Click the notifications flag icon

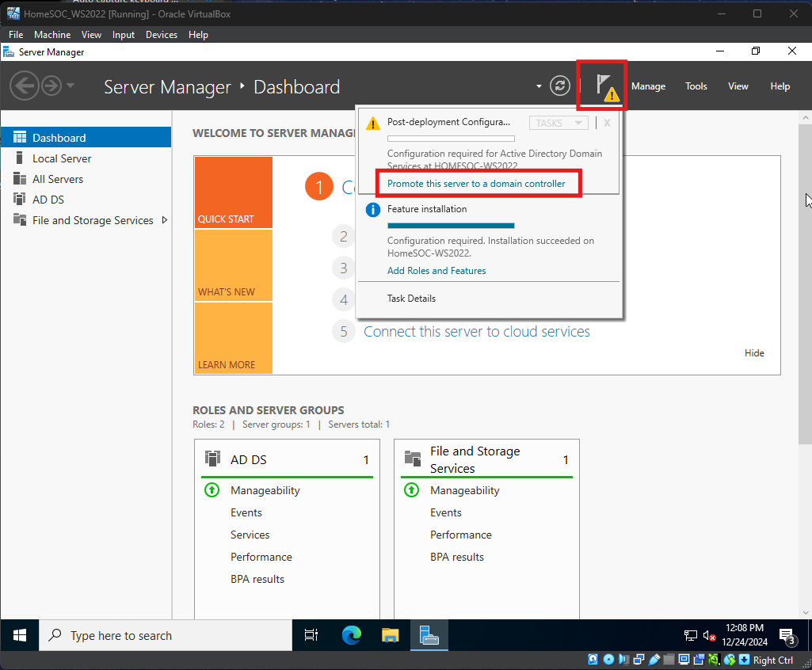pos(605,86)
